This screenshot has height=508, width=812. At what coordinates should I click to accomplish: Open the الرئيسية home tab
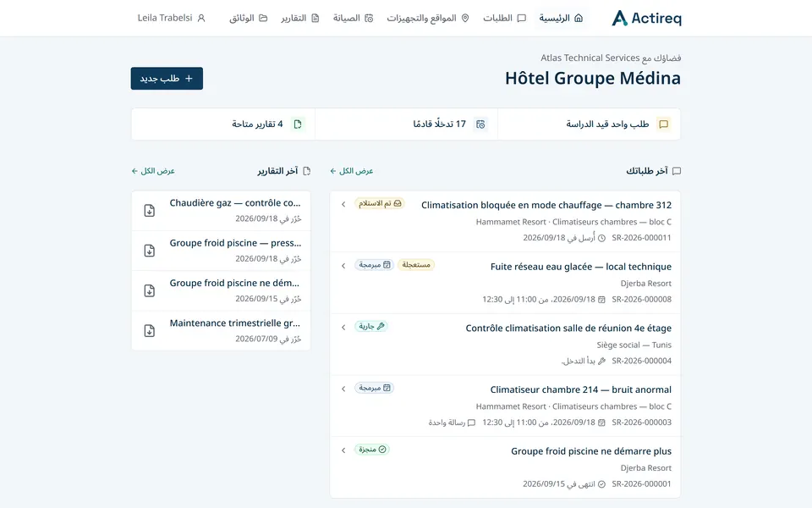[561, 18]
